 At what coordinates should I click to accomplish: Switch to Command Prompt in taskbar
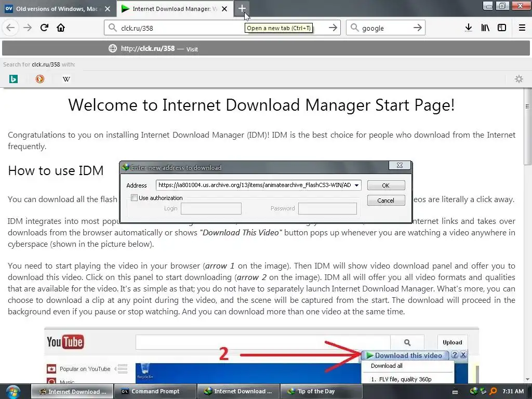click(x=155, y=391)
